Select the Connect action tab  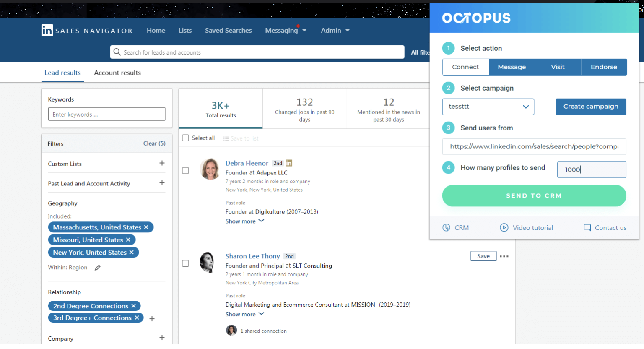click(x=466, y=67)
